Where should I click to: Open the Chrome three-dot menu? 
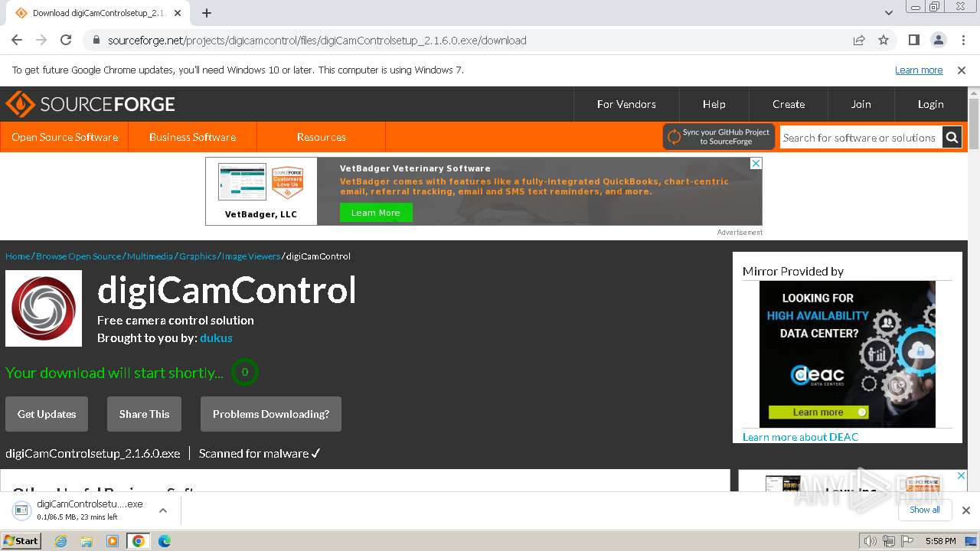tap(962, 40)
